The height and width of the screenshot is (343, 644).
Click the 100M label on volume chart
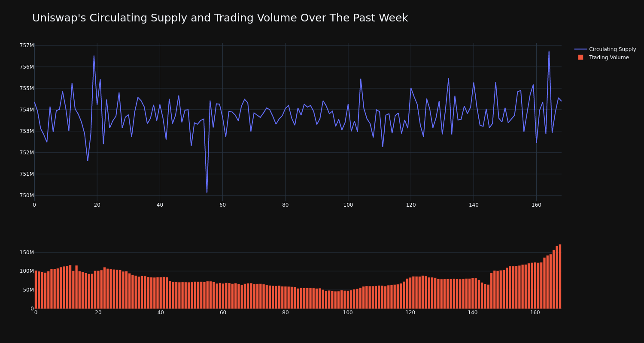tap(27, 271)
